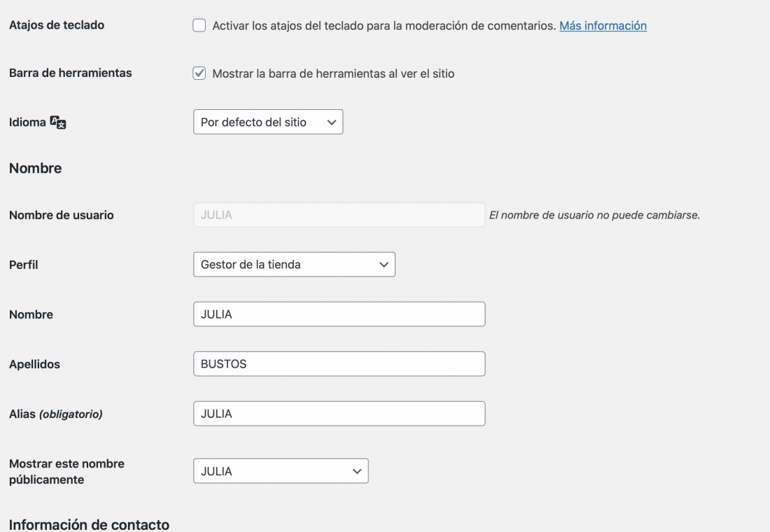Enable the keyboard shortcuts moderation checkbox
This screenshot has width=770, height=532.
coord(199,25)
